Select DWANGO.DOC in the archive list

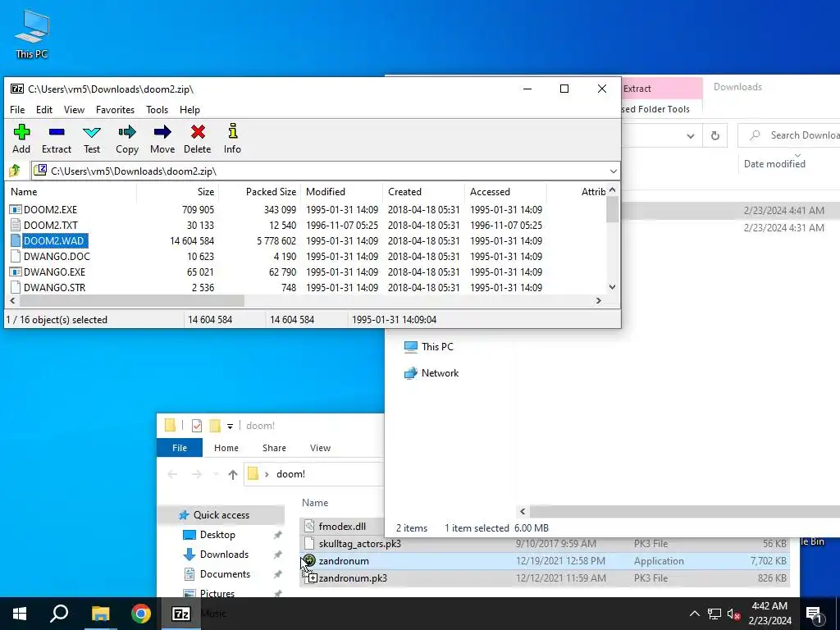click(x=57, y=256)
